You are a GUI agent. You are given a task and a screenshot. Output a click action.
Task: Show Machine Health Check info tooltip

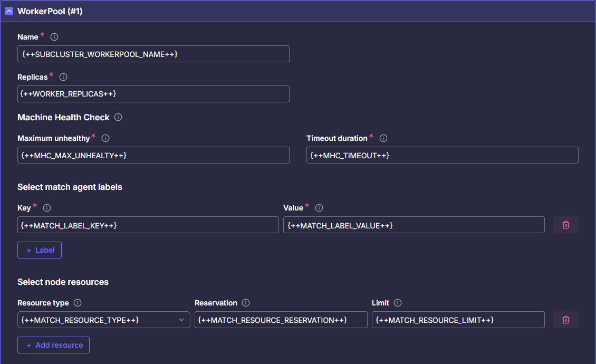click(x=118, y=117)
